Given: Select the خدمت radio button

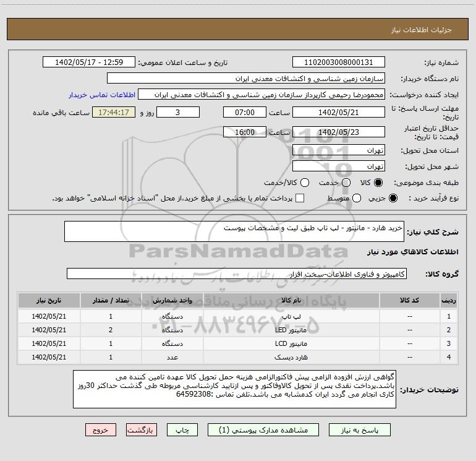Looking at the screenshot, I should pyautogui.click(x=346, y=183).
